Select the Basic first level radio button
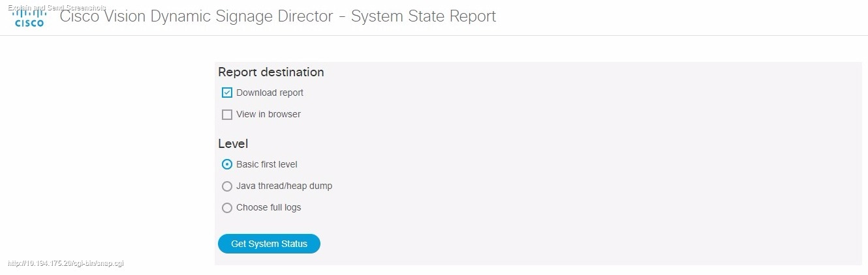The image size is (868, 275). pos(227,164)
